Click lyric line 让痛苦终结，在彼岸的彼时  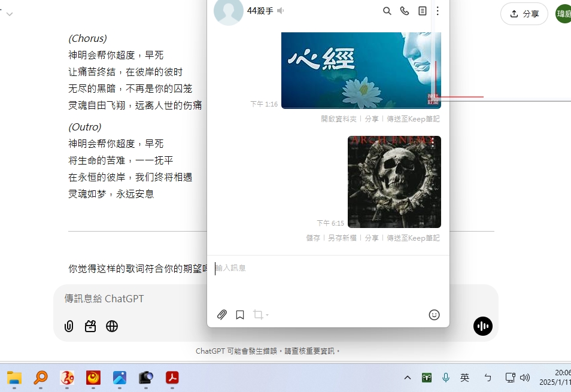126,72
